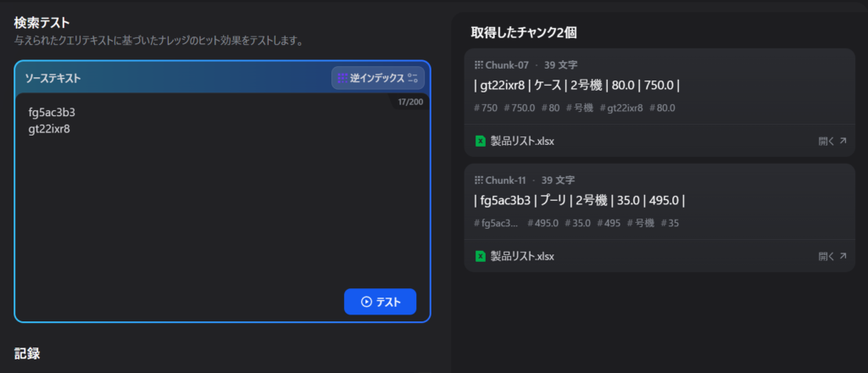Viewport: 868px width, 373px height.
Task: Click the 製品リスト.xlsx filename in Chunk-11
Action: tap(521, 256)
